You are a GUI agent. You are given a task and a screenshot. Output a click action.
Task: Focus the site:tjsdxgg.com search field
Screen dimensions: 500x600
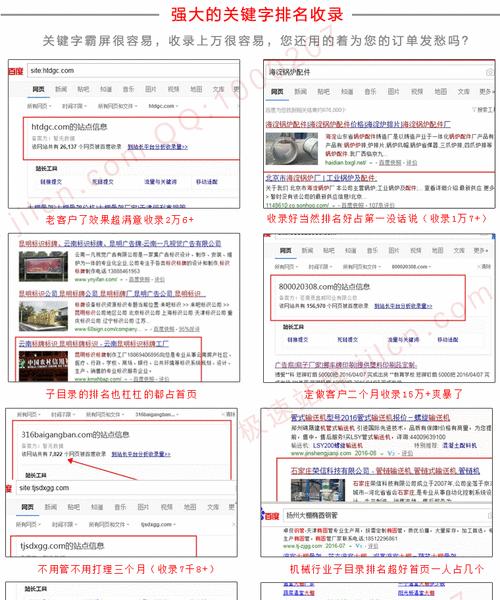click(x=125, y=488)
